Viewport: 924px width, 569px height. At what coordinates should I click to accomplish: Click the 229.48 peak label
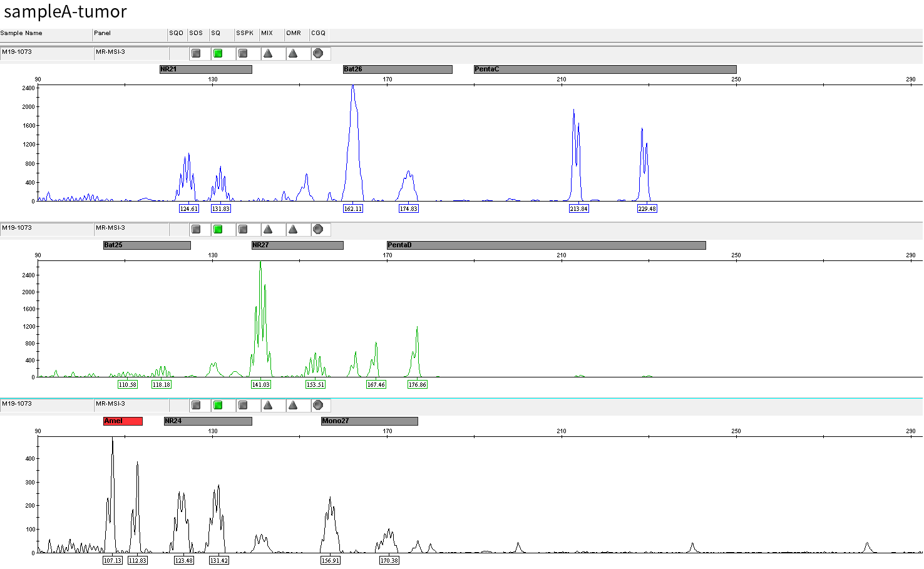click(647, 208)
